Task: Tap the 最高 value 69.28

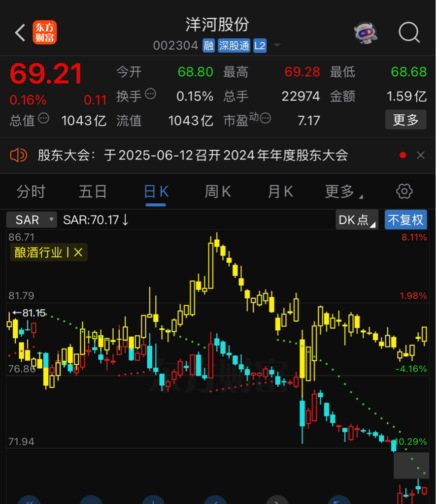Action: [x=302, y=72]
